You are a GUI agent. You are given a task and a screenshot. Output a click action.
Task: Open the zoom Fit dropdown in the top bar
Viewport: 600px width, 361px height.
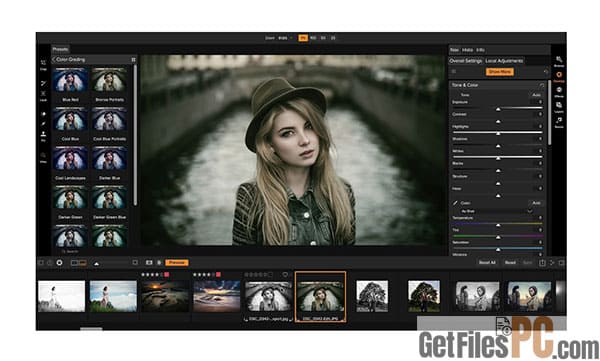point(285,38)
